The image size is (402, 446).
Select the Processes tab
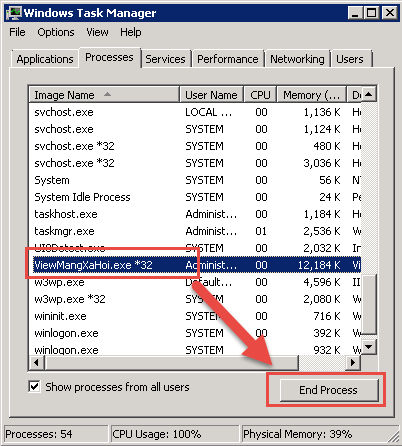109,58
